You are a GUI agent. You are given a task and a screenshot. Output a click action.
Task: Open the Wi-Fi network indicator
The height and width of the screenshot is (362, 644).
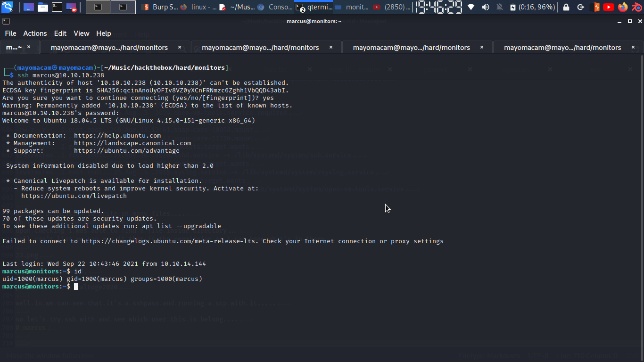click(471, 7)
